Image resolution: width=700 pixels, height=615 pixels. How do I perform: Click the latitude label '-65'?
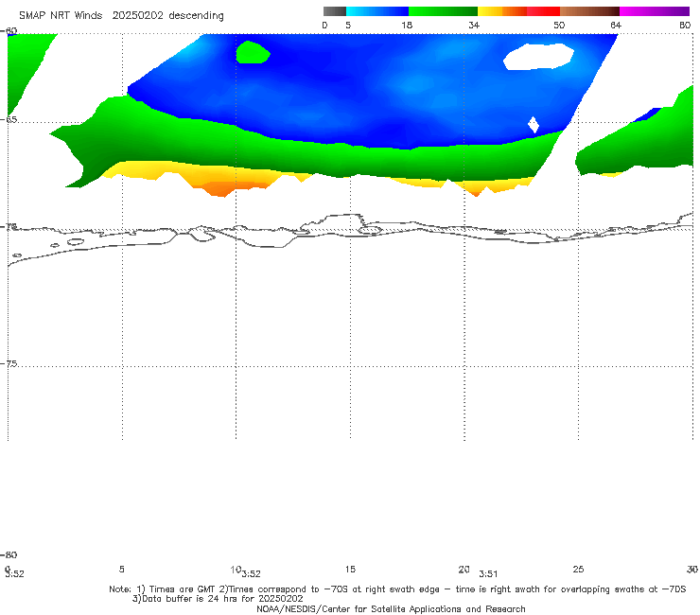[x=9, y=120]
